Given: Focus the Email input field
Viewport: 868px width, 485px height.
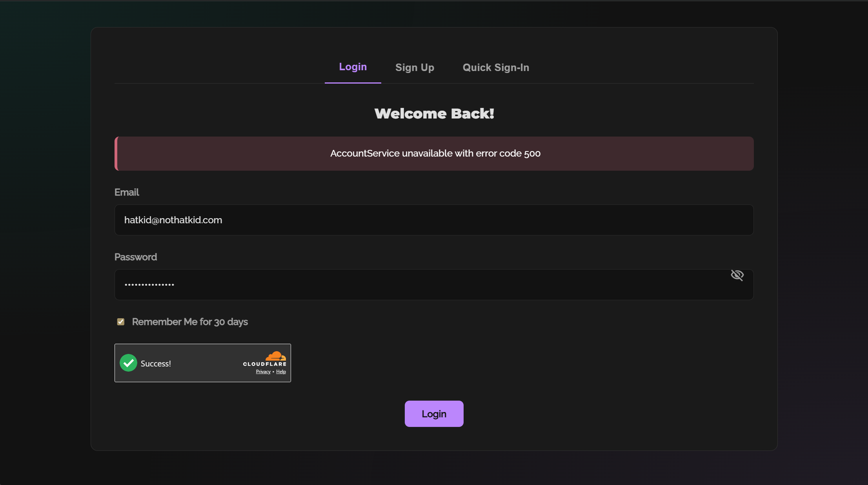Looking at the screenshot, I should coord(434,220).
